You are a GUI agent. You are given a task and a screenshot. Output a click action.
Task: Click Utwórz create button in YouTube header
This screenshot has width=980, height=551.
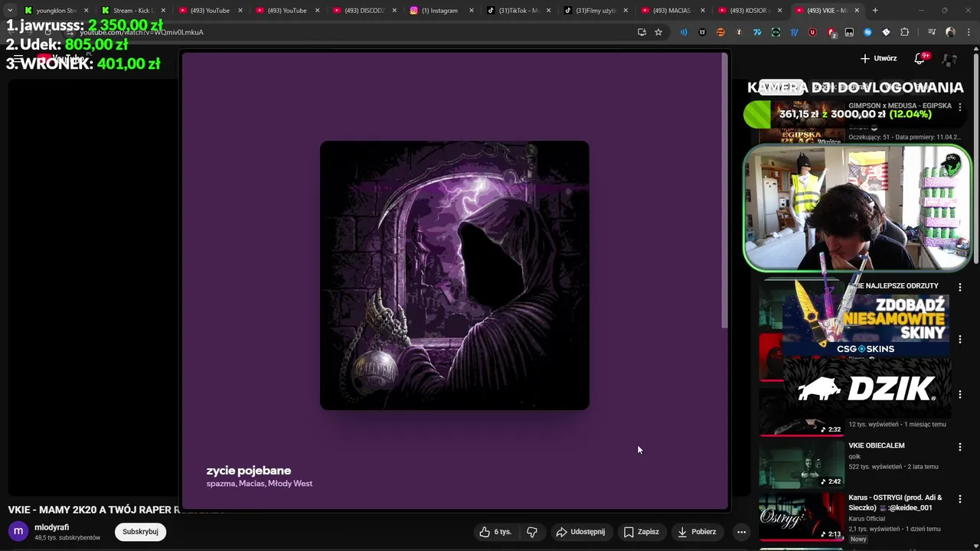pyautogui.click(x=878, y=58)
